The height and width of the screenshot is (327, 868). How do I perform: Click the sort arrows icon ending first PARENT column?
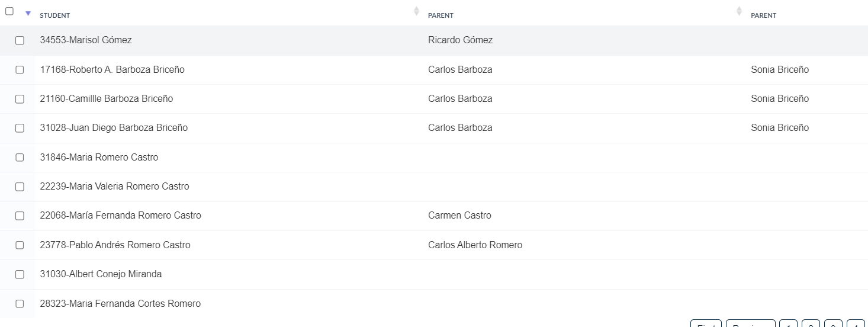pos(739,11)
